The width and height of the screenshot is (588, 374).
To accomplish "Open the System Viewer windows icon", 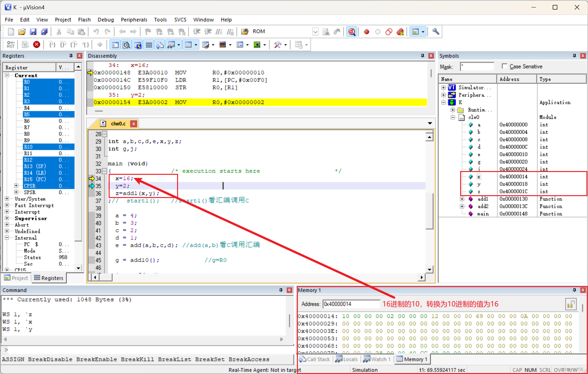I will [x=257, y=45].
